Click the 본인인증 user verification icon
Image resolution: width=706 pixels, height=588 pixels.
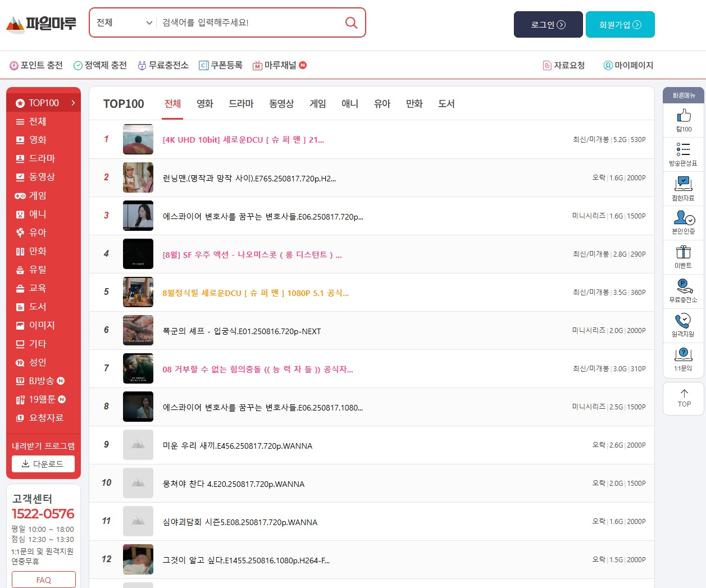[x=684, y=218]
